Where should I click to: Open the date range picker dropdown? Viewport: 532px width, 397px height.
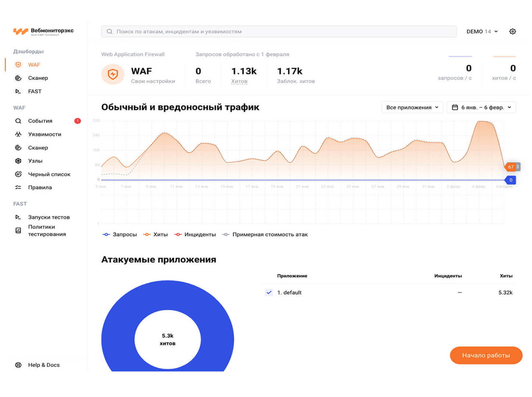click(481, 107)
